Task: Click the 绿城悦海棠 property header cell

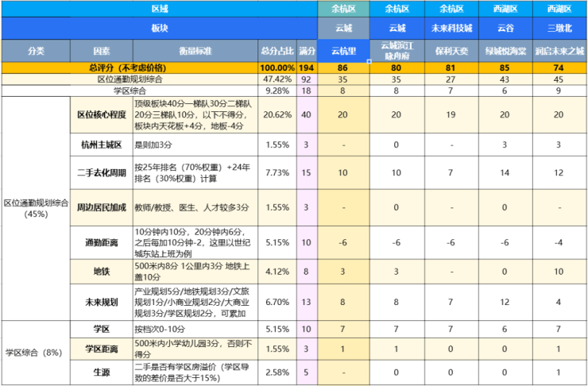Action: click(505, 50)
